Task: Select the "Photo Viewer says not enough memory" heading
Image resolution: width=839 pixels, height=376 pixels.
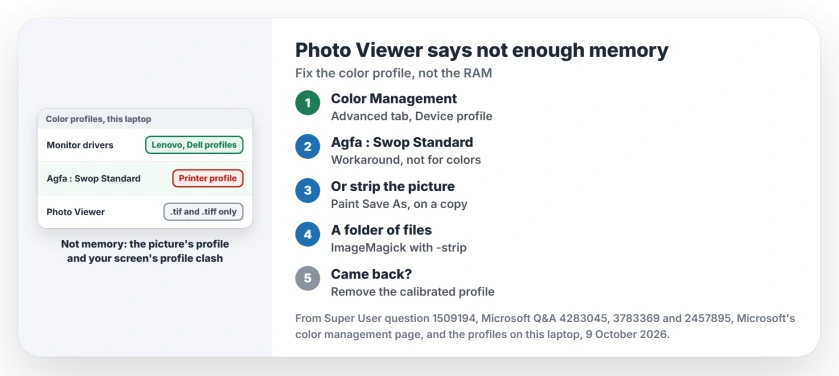Action: pos(482,50)
